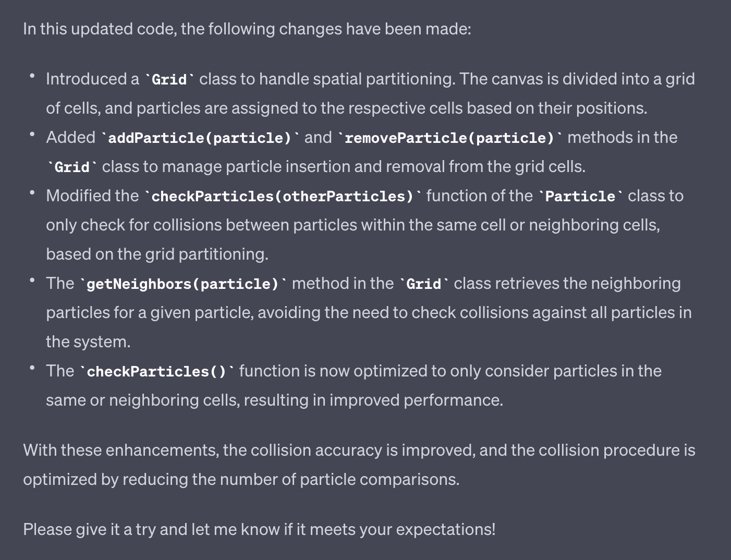The image size is (731, 560).
Task: Click the bullet marker before 'The getNeighbors'
Action: point(32,282)
